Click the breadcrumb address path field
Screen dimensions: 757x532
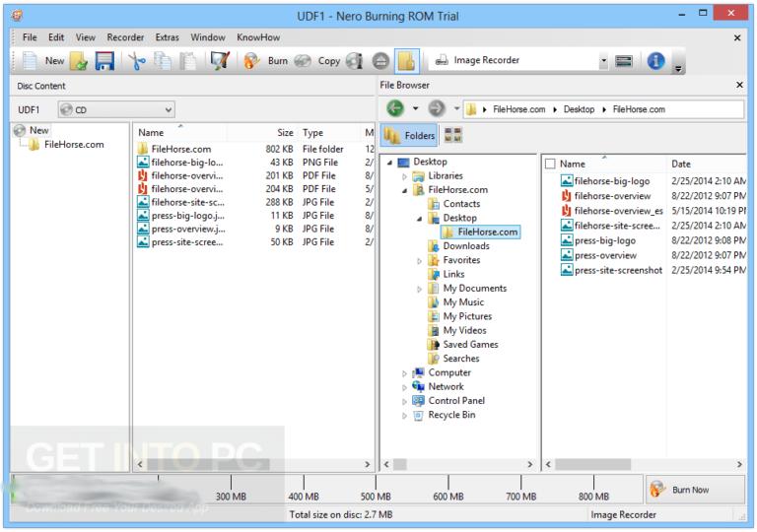pos(603,109)
